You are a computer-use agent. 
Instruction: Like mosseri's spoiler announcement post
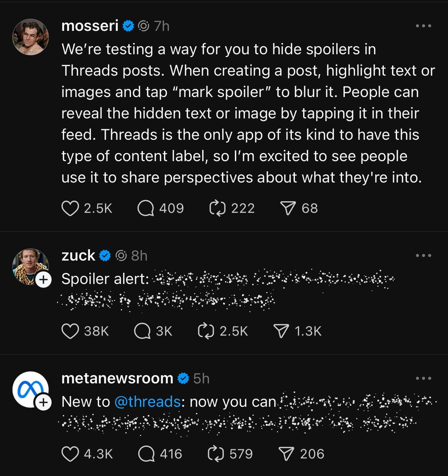click(70, 208)
